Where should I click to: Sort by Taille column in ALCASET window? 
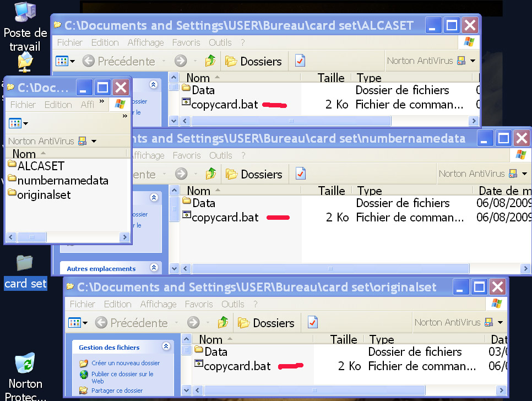coord(331,78)
